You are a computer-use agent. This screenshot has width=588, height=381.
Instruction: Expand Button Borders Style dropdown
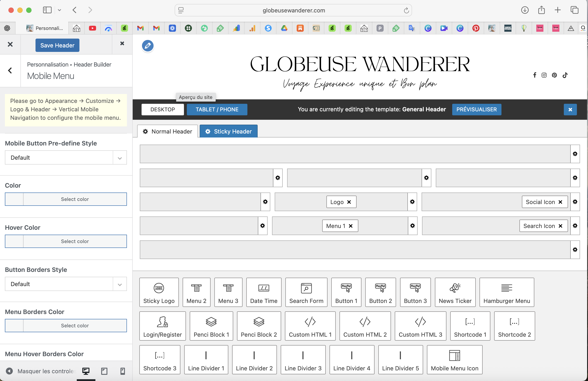pos(66,284)
